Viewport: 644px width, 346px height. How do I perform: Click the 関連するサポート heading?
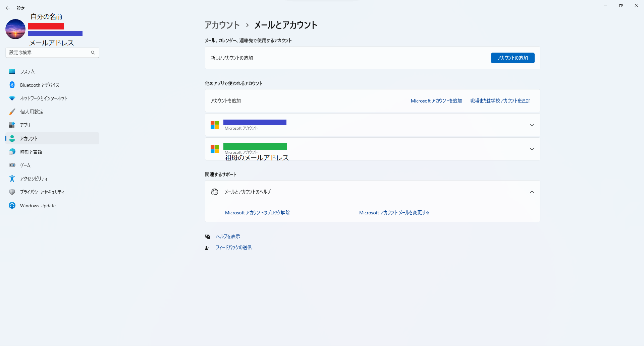pos(221,175)
